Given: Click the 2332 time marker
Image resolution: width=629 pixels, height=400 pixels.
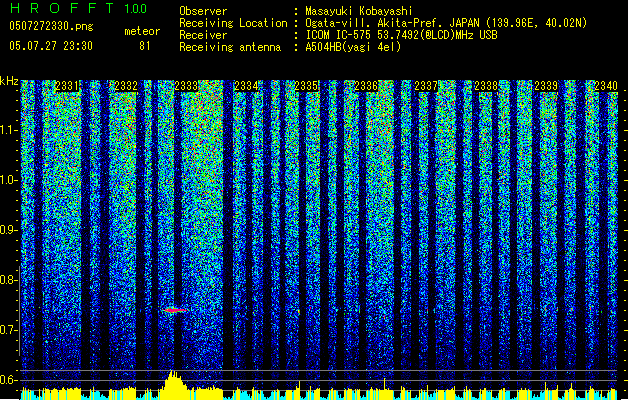Looking at the screenshot, I should (126, 86).
